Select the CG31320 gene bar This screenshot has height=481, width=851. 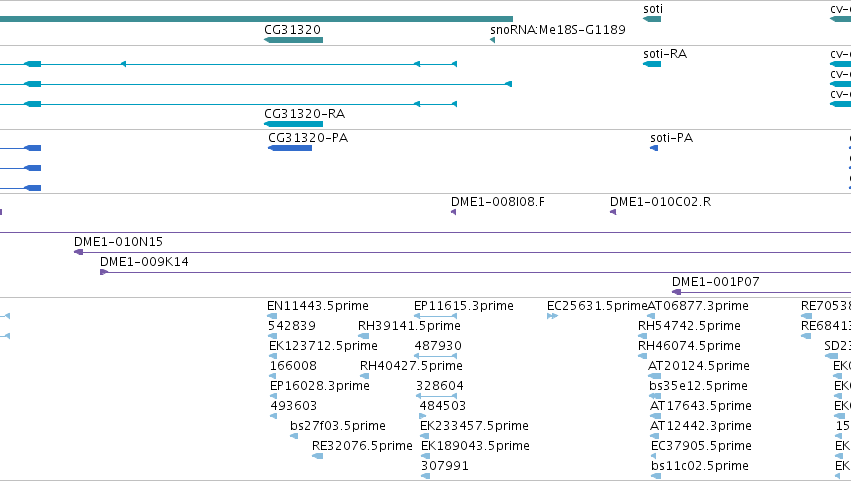[294, 40]
